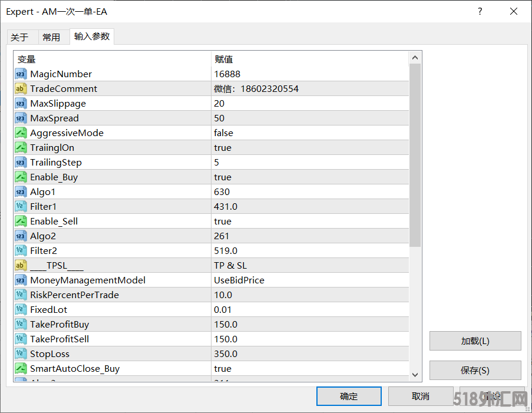Image resolution: width=532 pixels, height=413 pixels.
Task: Click scrollbar down arrow
Action: [x=415, y=375]
